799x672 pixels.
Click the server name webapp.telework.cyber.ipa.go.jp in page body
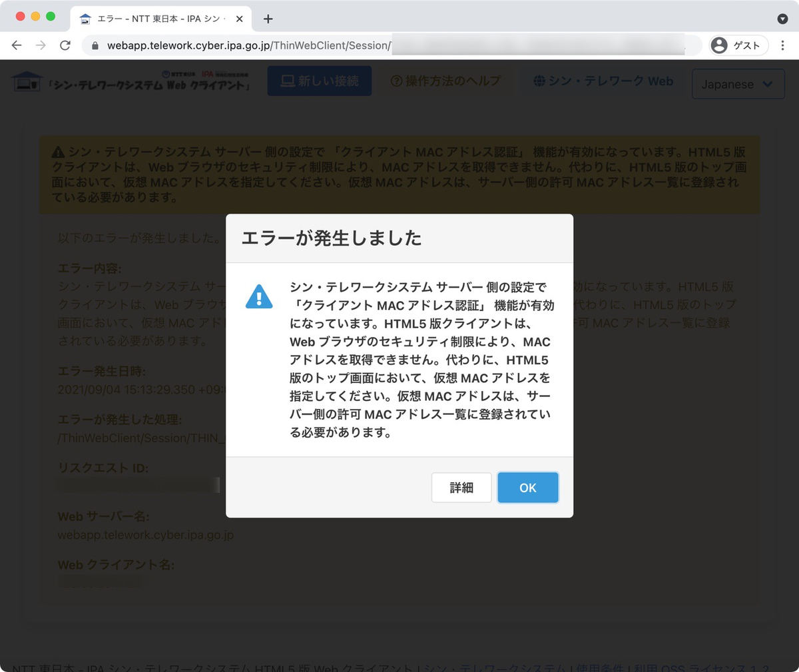coord(146,535)
